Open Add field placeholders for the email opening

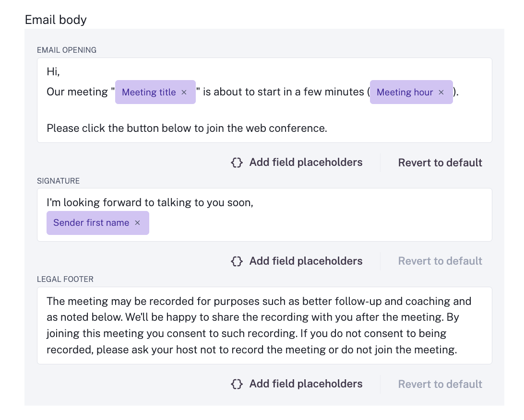(x=306, y=162)
